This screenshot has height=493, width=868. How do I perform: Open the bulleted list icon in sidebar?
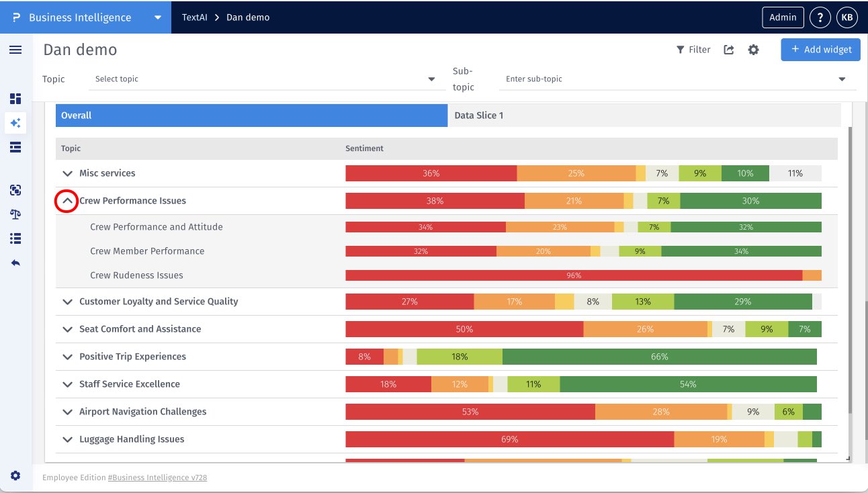[x=15, y=238]
